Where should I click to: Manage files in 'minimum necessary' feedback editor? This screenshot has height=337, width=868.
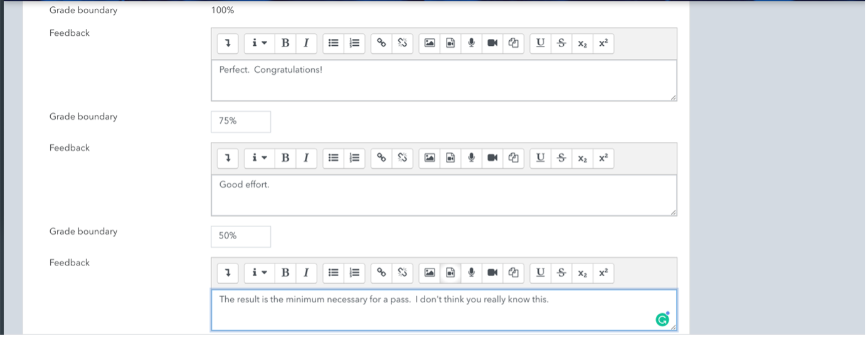tap(513, 273)
